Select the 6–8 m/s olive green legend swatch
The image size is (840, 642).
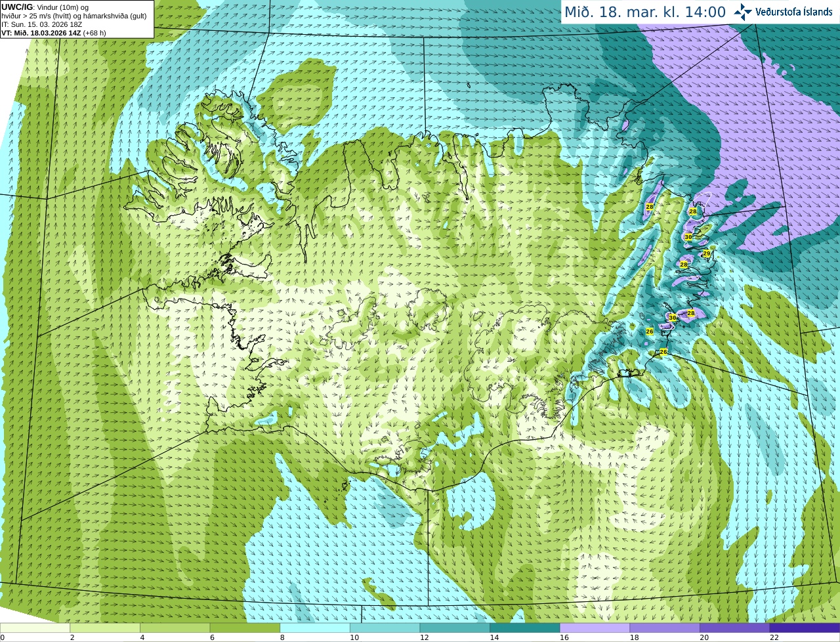(245, 628)
